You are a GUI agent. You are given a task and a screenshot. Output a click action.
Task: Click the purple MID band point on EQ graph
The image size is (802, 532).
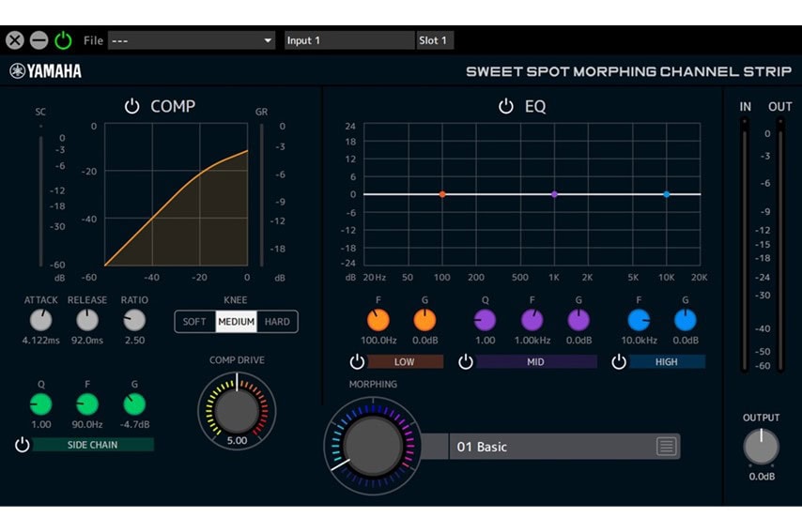coord(554,194)
